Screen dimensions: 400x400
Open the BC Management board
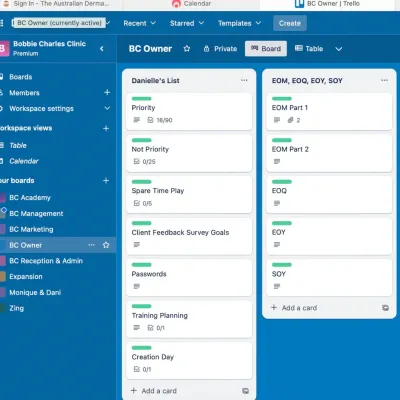[36, 214]
